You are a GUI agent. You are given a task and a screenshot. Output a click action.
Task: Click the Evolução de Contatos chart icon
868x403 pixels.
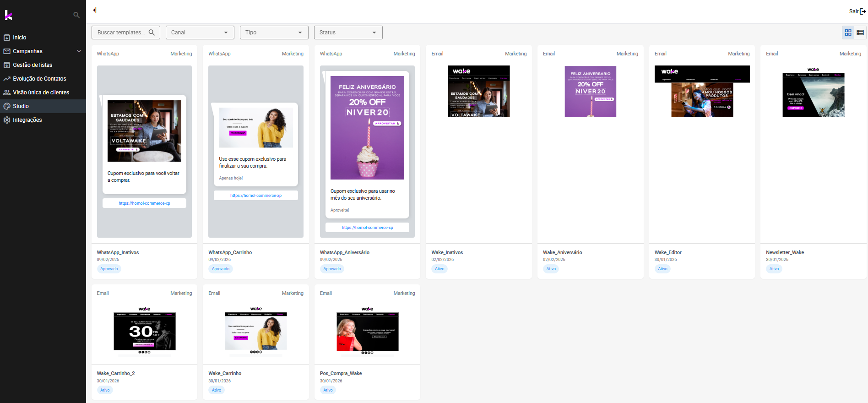[7, 79]
